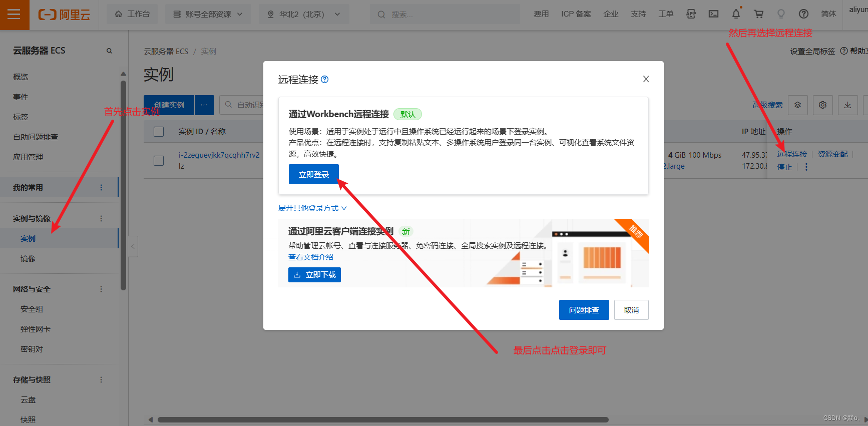868x426 pixels.
Task: Click the 立即登录 button
Action: coord(314,174)
